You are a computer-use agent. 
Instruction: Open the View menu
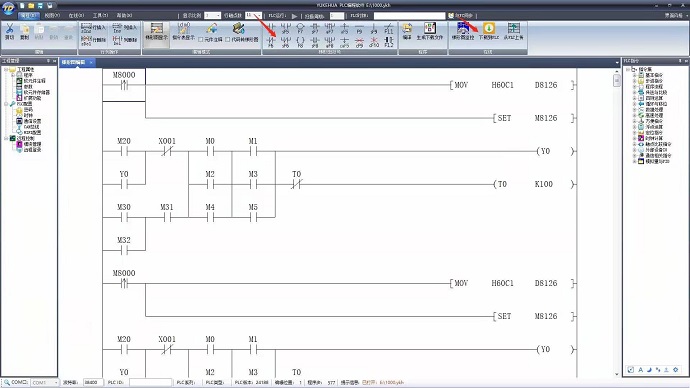coord(52,15)
